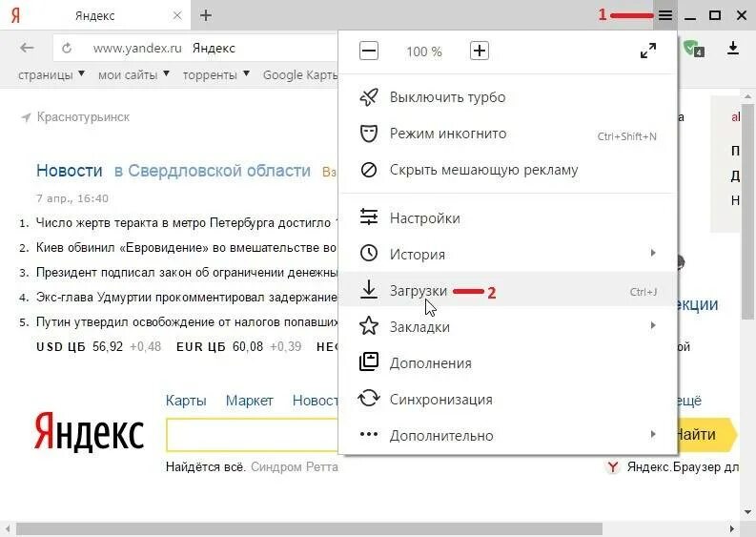Viewport: 756px width, 537px height.
Task: Click the incognito mask icon
Action: [369, 134]
